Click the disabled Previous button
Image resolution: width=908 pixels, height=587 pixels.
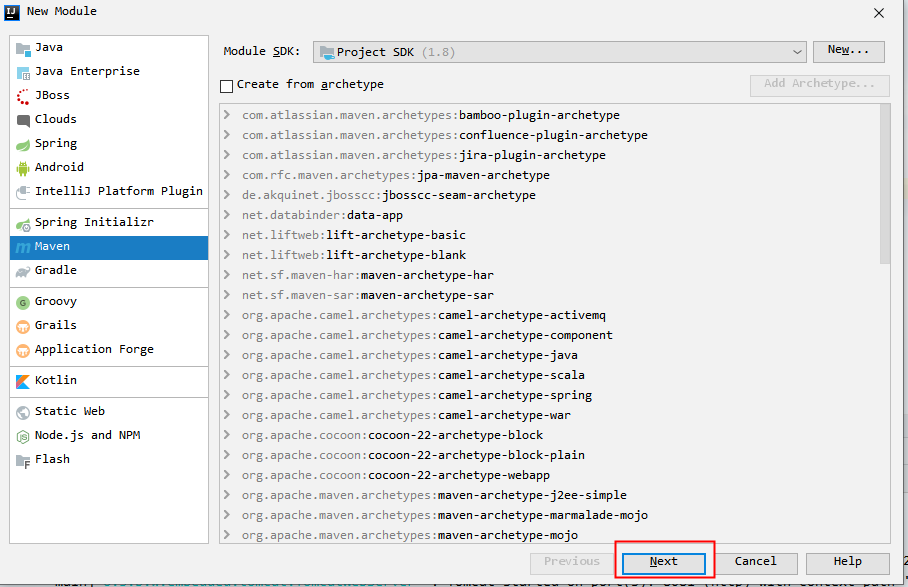click(572, 563)
